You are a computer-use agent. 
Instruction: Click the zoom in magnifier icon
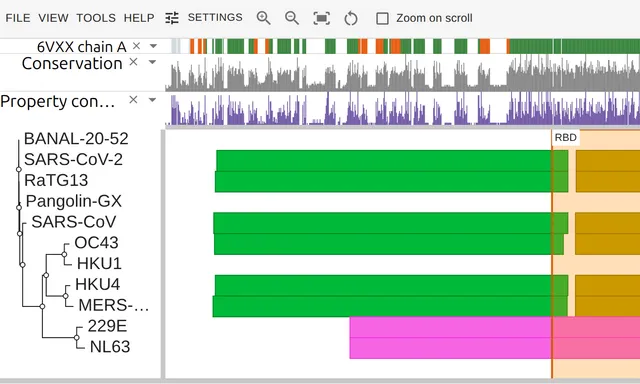click(263, 18)
